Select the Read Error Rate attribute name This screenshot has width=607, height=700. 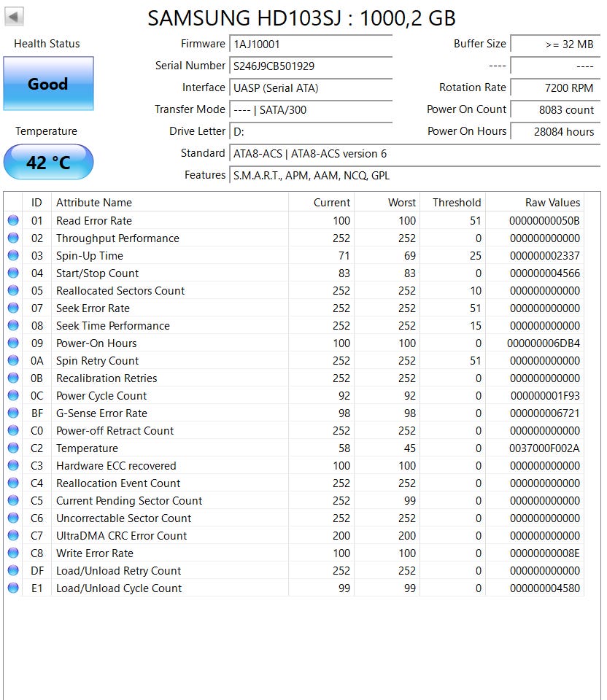tap(94, 220)
